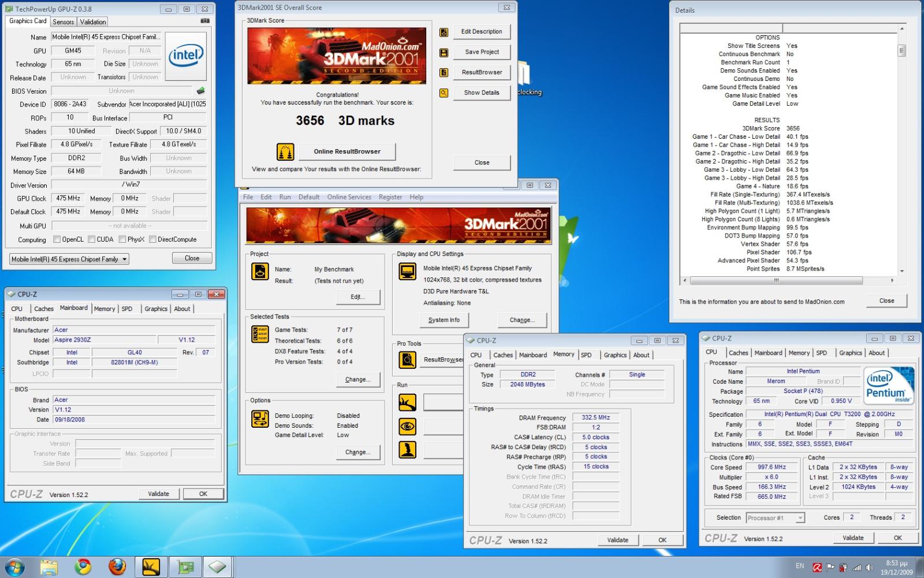The width and height of the screenshot is (924, 578).
Task: Open the SPD tab in the Mainboard CPU-Z window
Action: click(x=127, y=309)
